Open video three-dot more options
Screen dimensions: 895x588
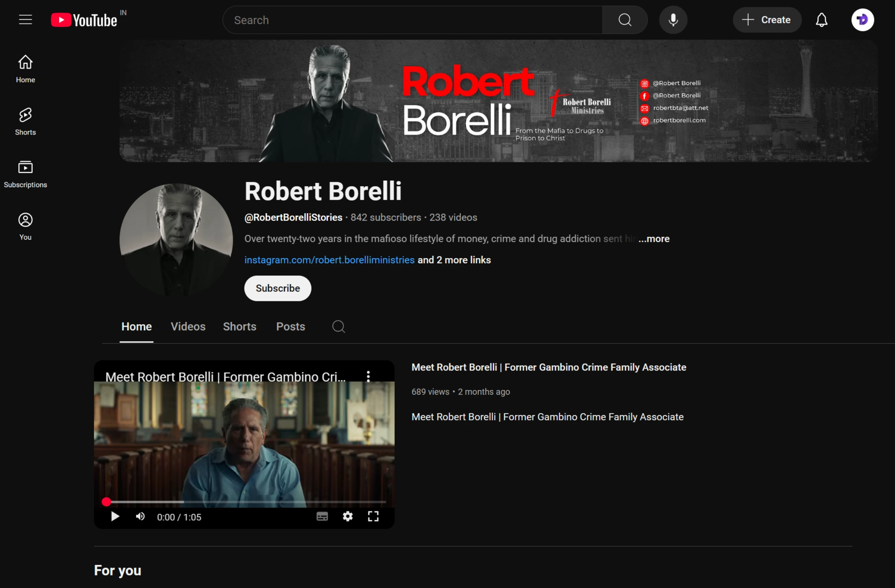click(369, 376)
